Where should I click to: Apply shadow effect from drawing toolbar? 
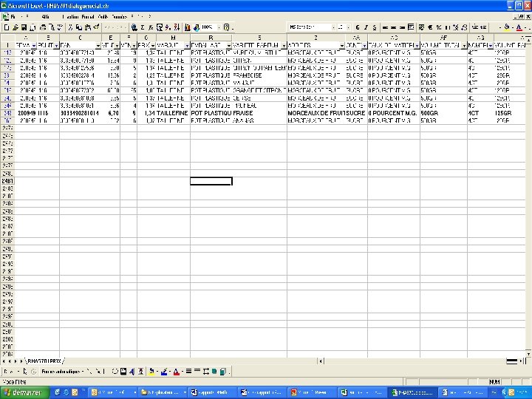click(x=214, y=372)
